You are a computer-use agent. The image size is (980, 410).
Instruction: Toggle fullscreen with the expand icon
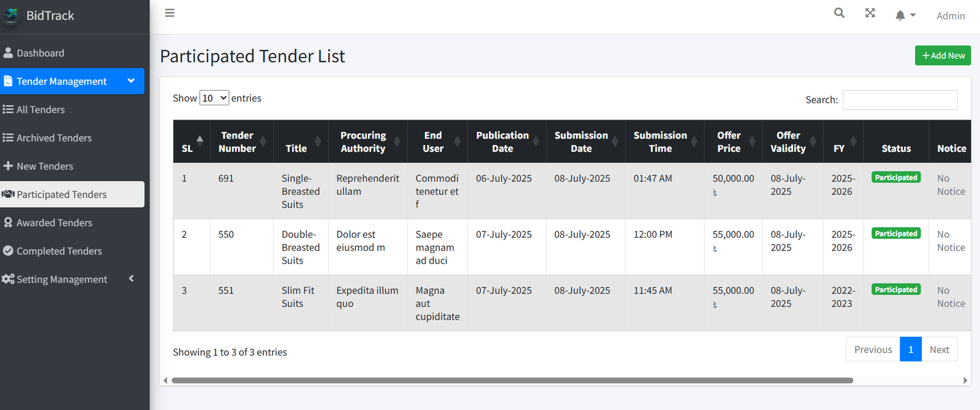[x=870, y=13]
